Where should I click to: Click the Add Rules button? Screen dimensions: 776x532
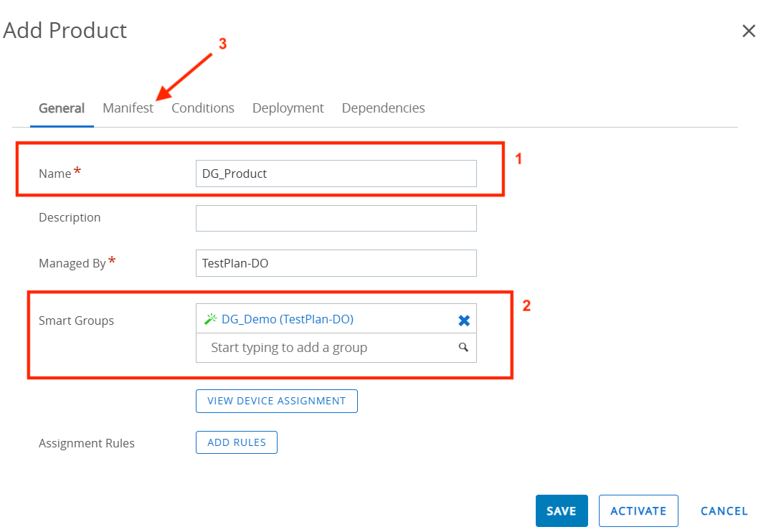[237, 443]
